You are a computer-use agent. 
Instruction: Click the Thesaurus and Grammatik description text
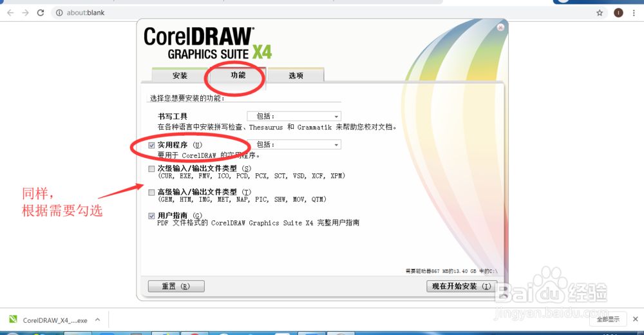(278, 128)
